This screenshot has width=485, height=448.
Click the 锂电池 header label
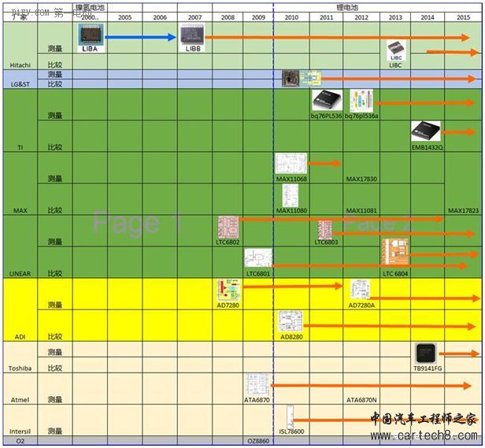(x=344, y=6)
